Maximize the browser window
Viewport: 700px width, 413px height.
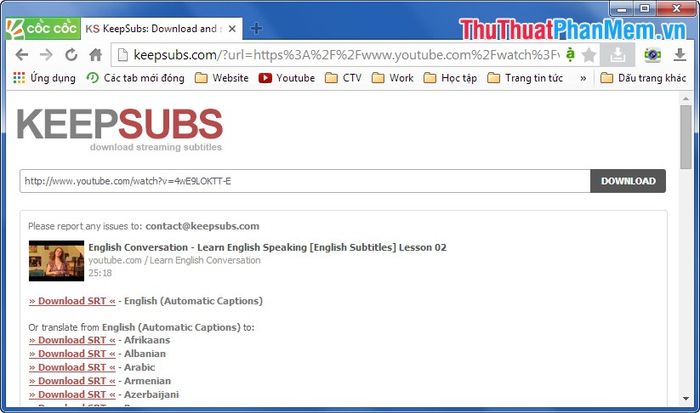click(645, 8)
